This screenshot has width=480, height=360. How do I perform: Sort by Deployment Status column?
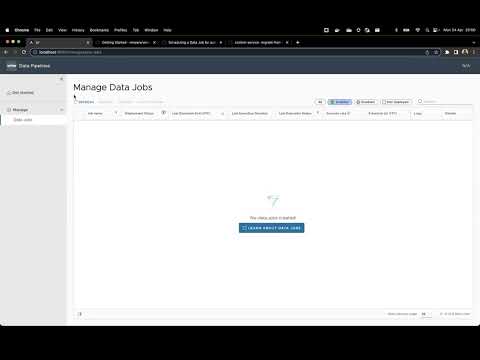(139, 113)
